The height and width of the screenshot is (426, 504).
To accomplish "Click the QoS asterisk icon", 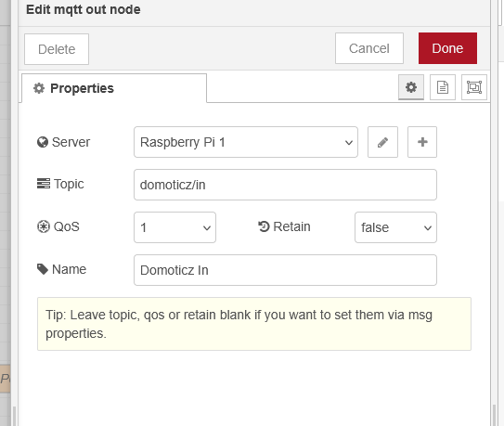I will (x=44, y=226).
